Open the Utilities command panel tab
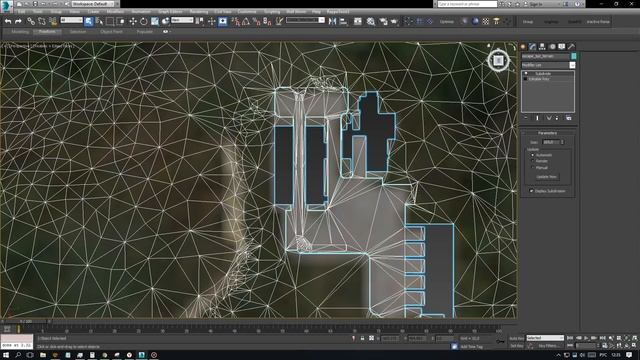This screenshot has height=360, width=640. pos(571,47)
